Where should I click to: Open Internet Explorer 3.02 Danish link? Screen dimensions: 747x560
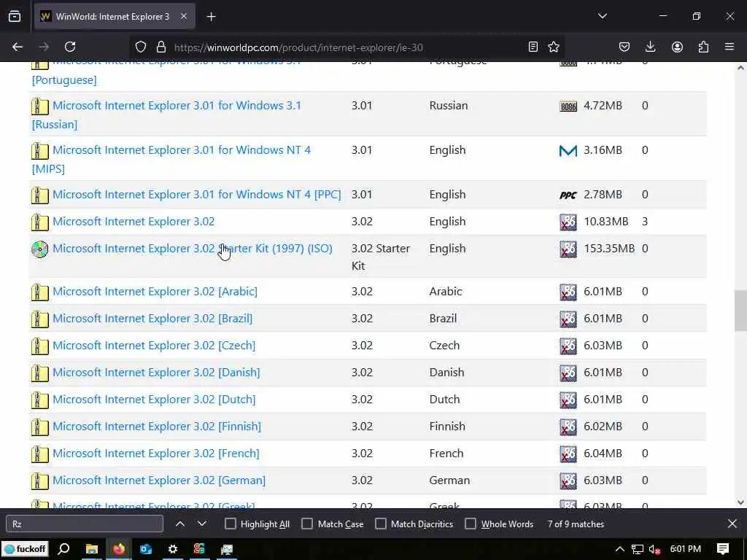tap(156, 373)
